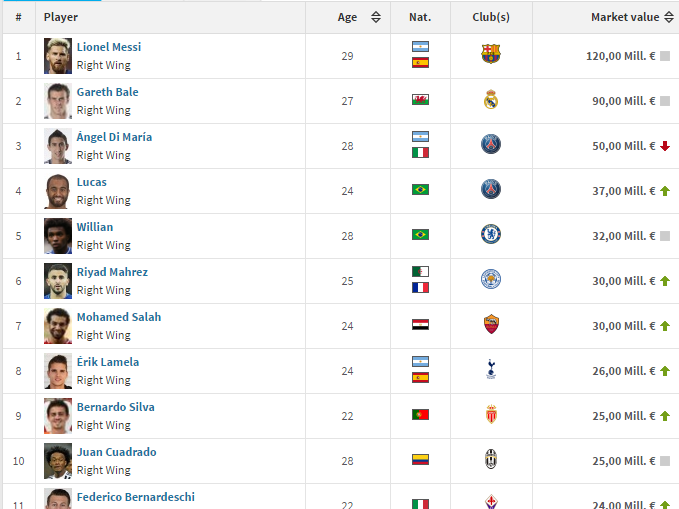Viewport: 679px width, 509px height.
Task: Click Ángel Di María's red down arrow
Action: click(x=665, y=146)
